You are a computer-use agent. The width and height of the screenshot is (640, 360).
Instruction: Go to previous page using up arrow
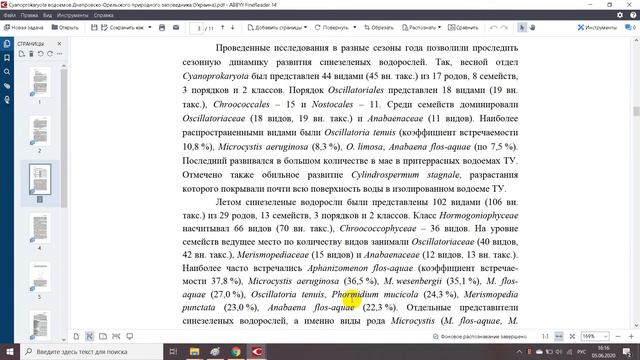tap(222, 27)
